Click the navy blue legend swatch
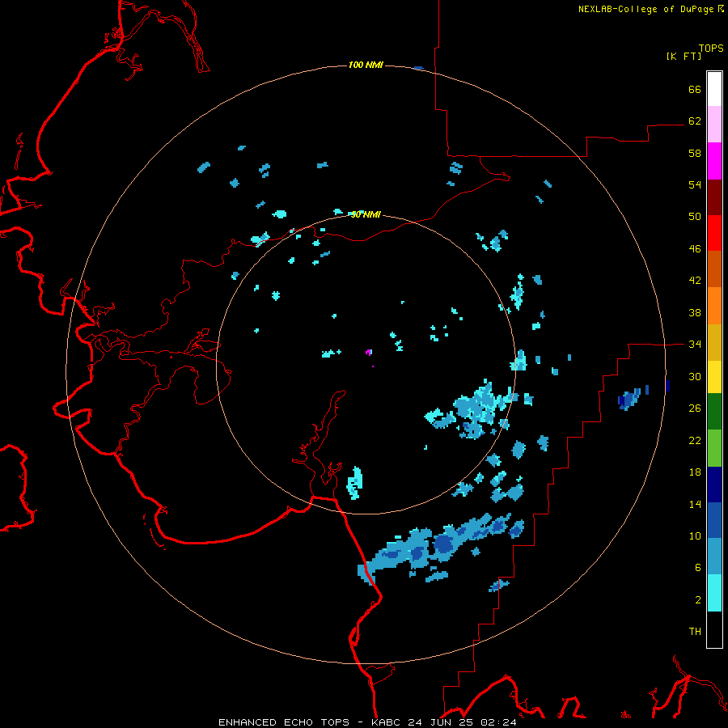728x728 pixels. 714,485
